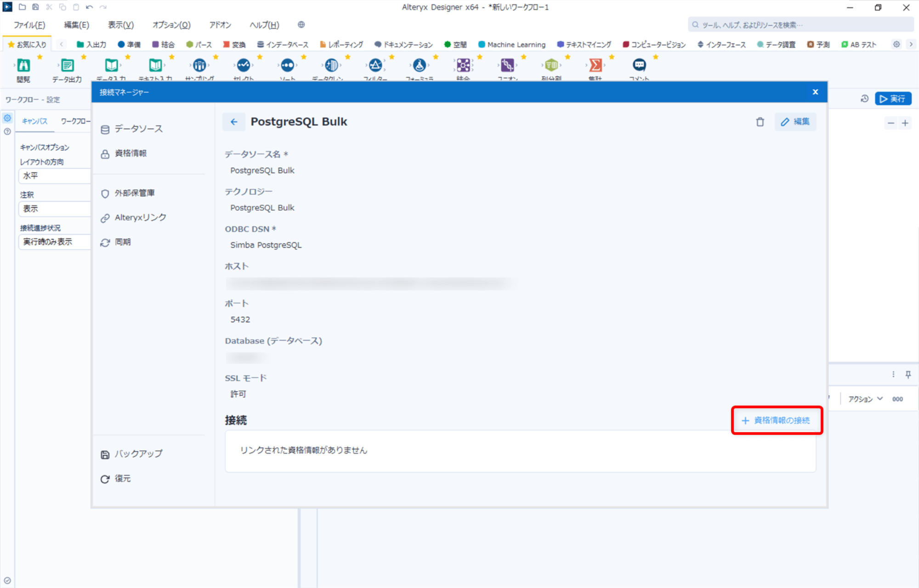Screen dimensions: 919x588
Task: Open Alteryxリンク in sidebar
Action: pyautogui.click(x=134, y=218)
